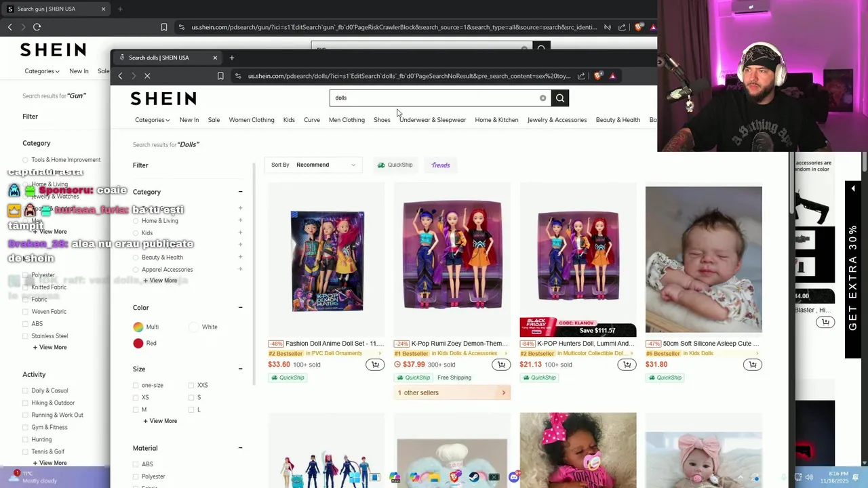Click SHEIN logo in background gun window
Image resolution: width=868 pixels, height=488 pixels.
[53, 49]
